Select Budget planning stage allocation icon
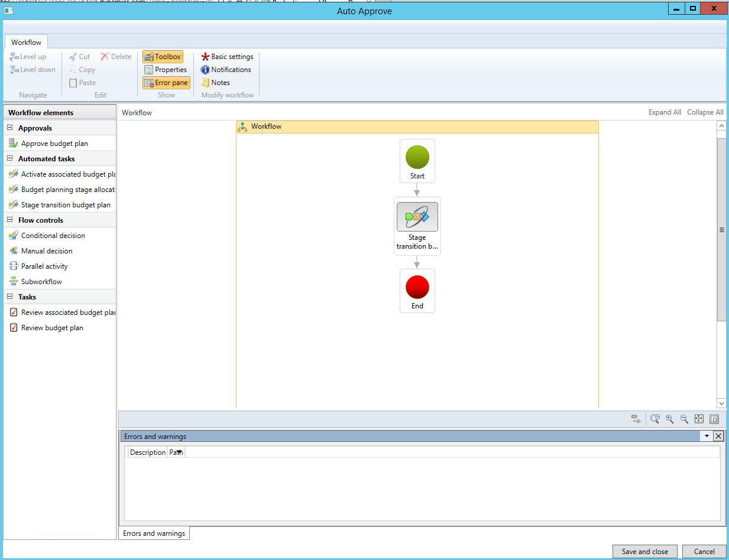Screen dimensions: 729x560 pos(14,190)
